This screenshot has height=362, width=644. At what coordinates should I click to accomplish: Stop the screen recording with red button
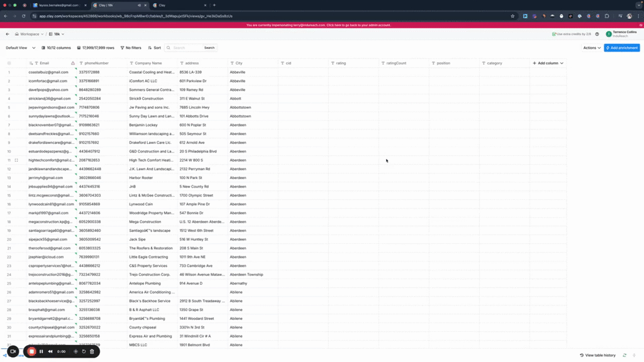tap(31, 351)
